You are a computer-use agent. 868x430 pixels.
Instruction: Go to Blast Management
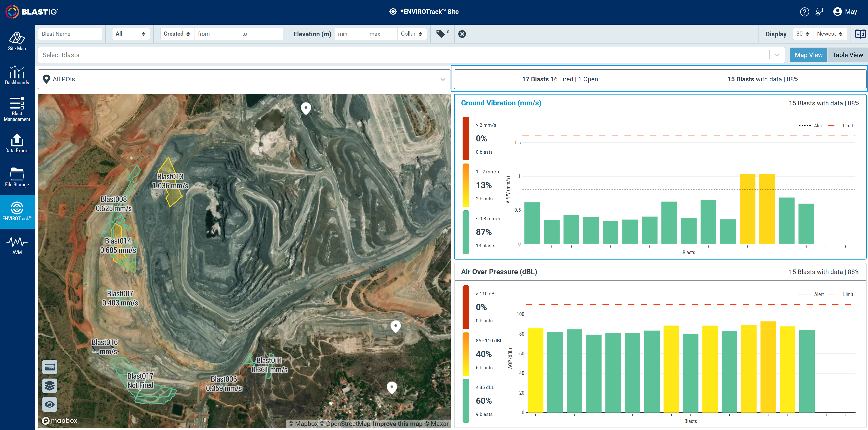pyautogui.click(x=17, y=109)
